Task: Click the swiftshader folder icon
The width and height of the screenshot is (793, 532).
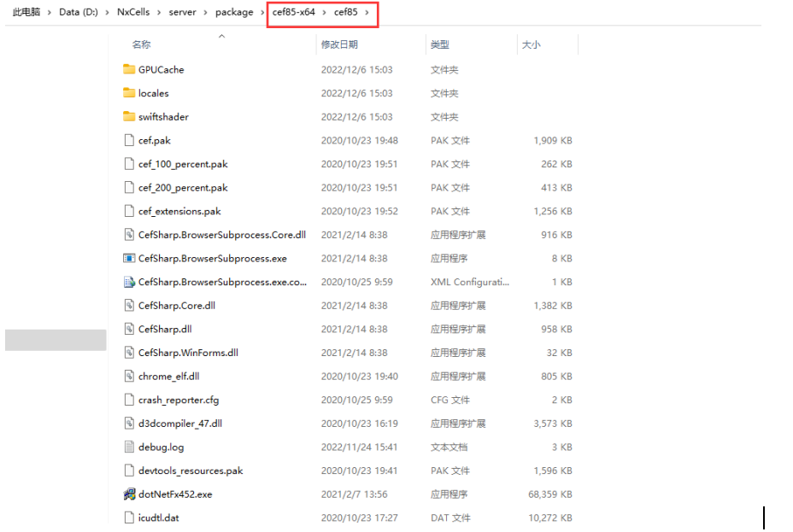Action: point(129,117)
